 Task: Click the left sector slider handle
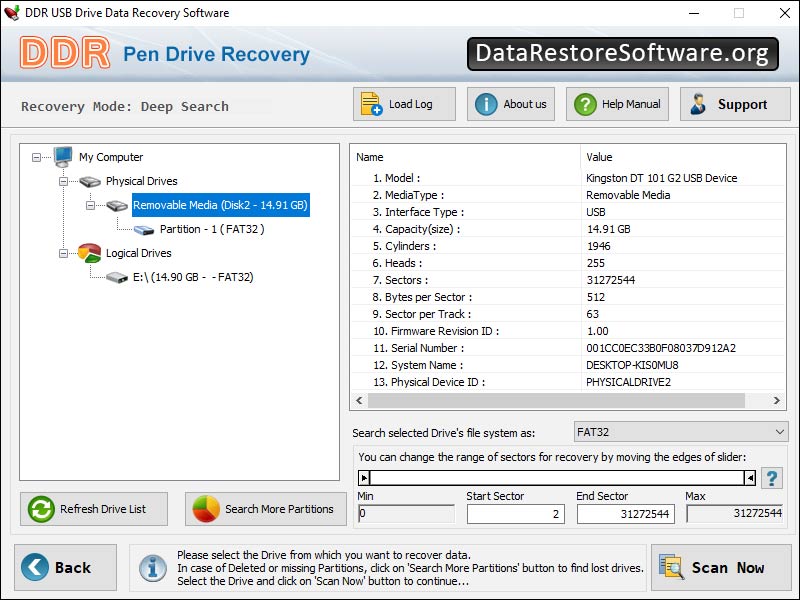[364, 478]
